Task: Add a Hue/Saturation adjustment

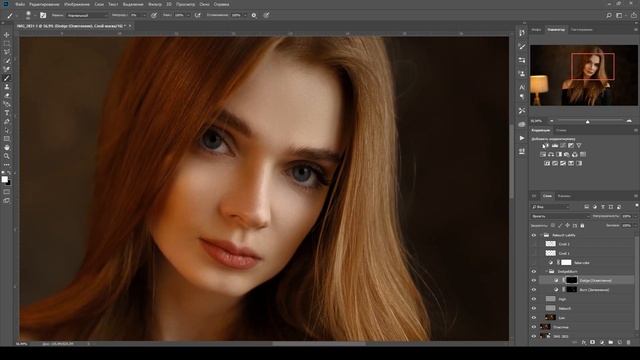Action: (x=543, y=154)
